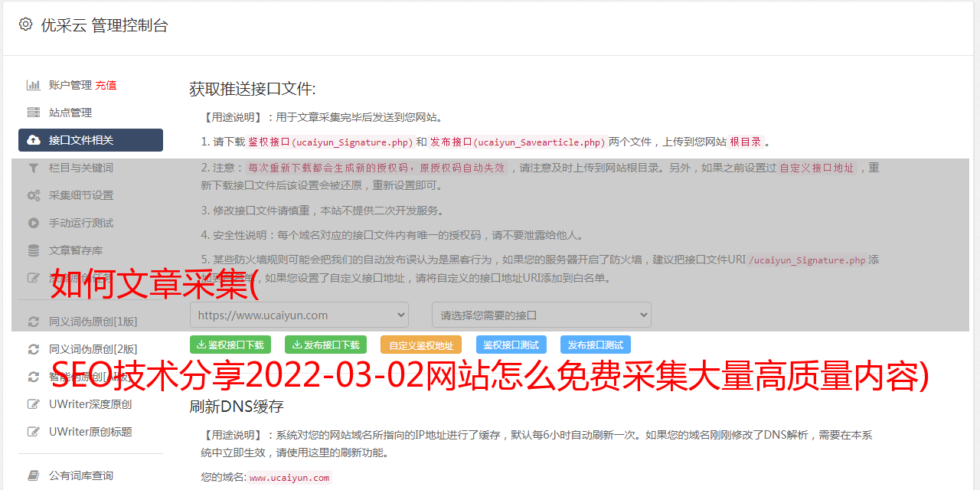Image resolution: width=980 pixels, height=490 pixels.
Task: Click the funnel icon for 栏目与关键词
Action: (34, 168)
